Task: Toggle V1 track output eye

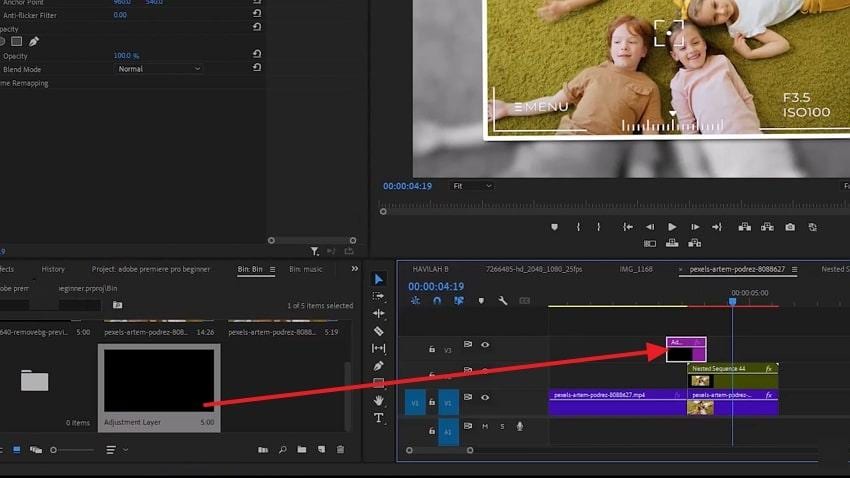Action: coord(485,398)
